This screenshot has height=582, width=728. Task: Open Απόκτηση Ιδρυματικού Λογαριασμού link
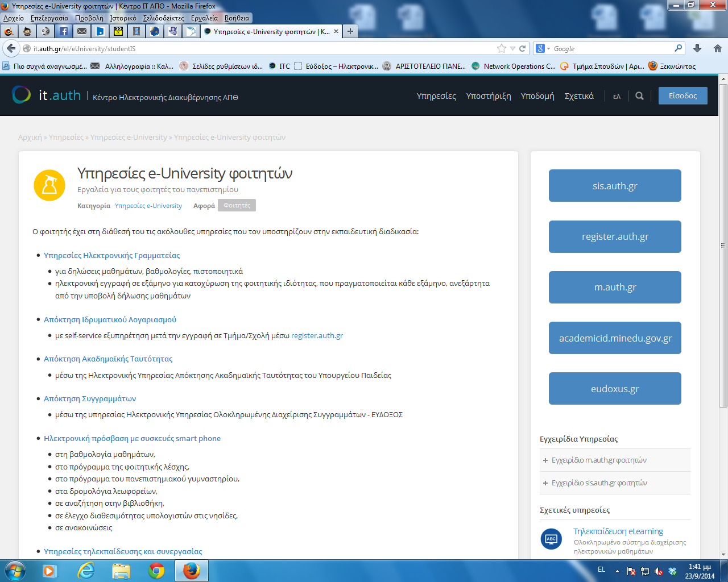[x=110, y=320]
